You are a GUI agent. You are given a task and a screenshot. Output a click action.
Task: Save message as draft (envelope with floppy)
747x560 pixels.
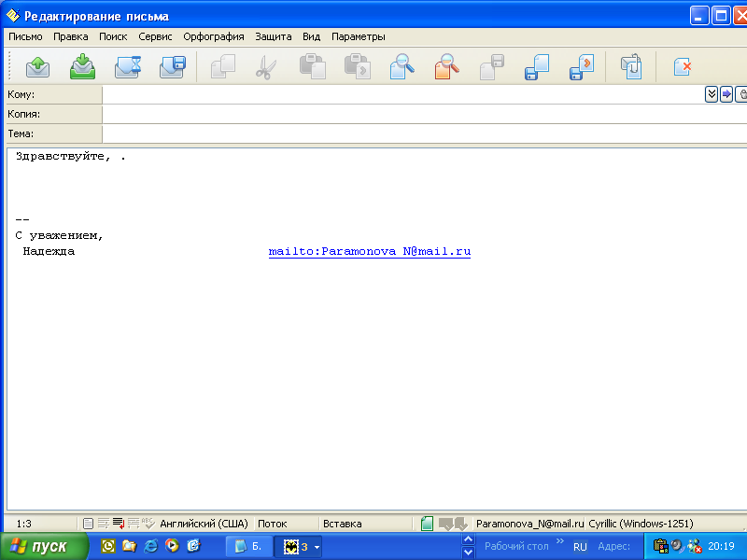coord(173,66)
